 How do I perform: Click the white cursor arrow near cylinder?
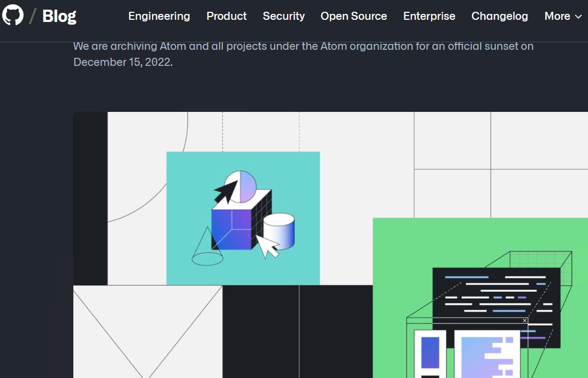tap(267, 246)
